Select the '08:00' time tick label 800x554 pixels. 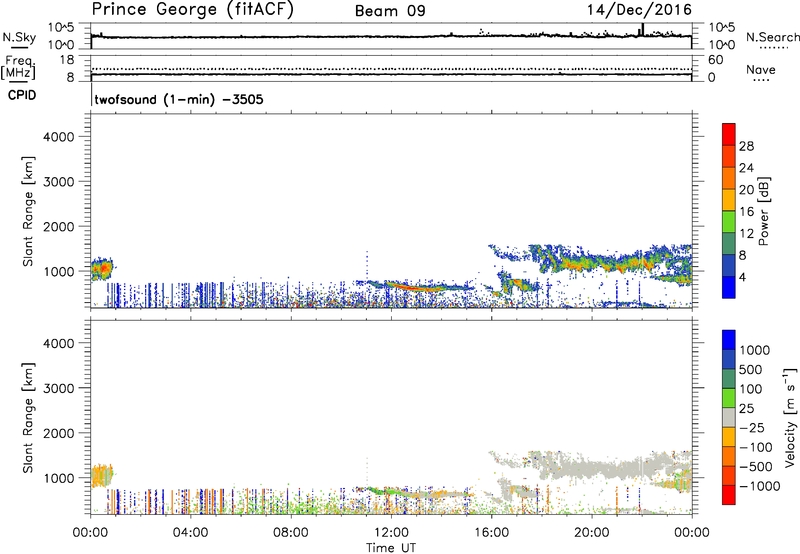(x=291, y=533)
